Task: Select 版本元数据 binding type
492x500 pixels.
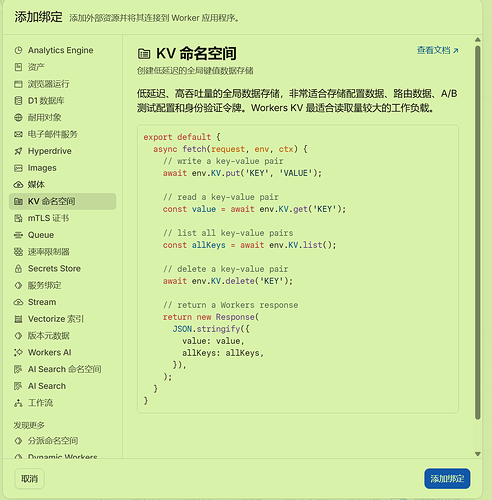Action: (x=63, y=336)
